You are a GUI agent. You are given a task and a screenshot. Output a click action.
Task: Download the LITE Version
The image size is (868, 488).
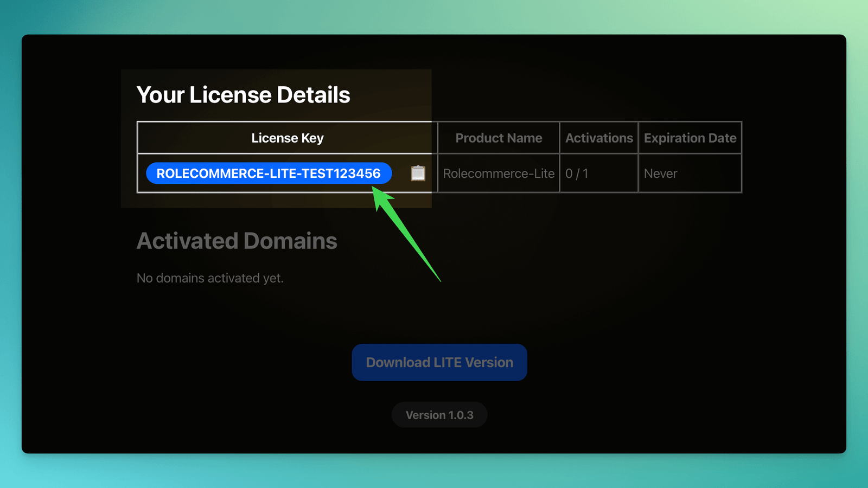pyautogui.click(x=439, y=362)
